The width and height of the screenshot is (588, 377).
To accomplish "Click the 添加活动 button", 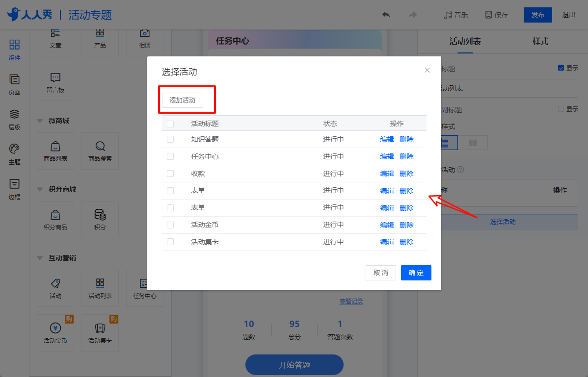I will 183,101.
